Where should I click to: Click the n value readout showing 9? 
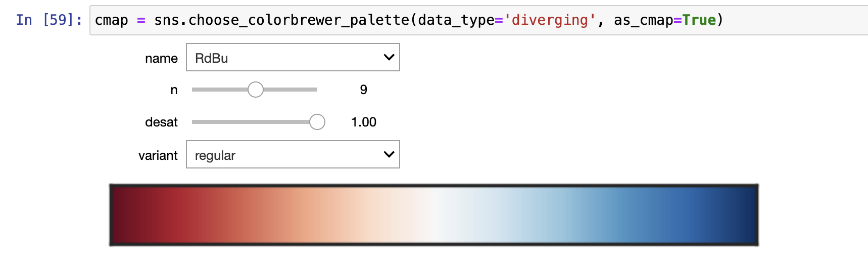pos(363,90)
